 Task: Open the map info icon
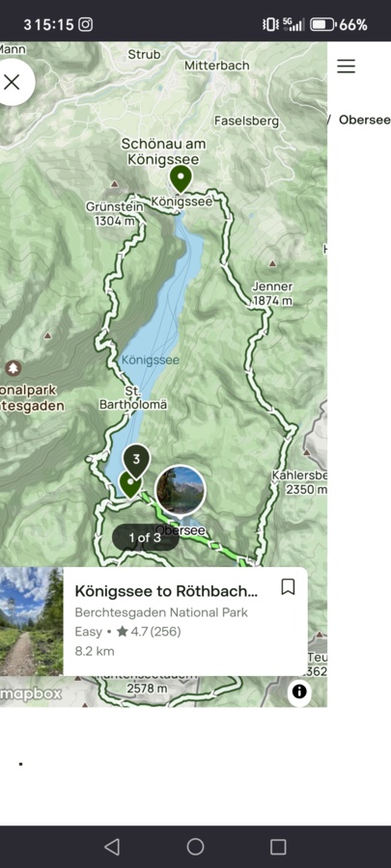point(299,692)
